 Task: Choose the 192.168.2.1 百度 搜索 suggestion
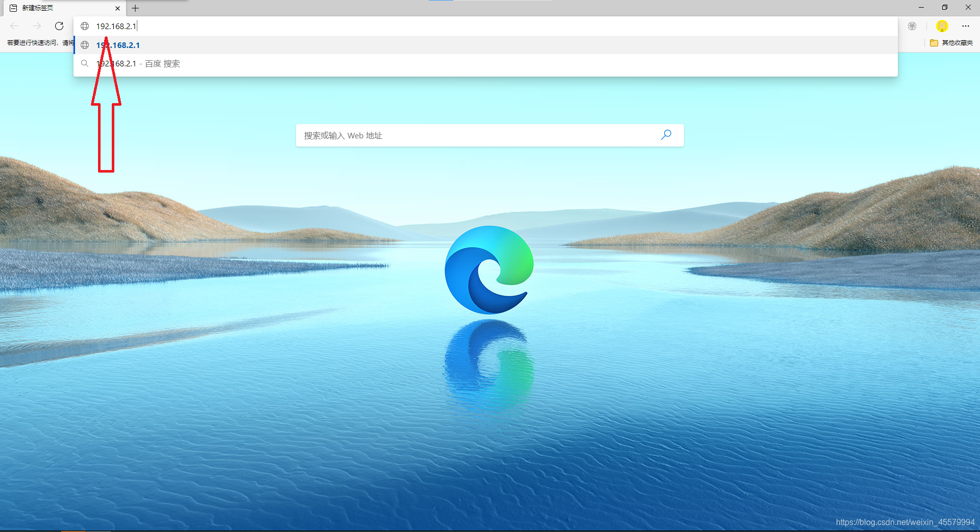(x=485, y=64)
